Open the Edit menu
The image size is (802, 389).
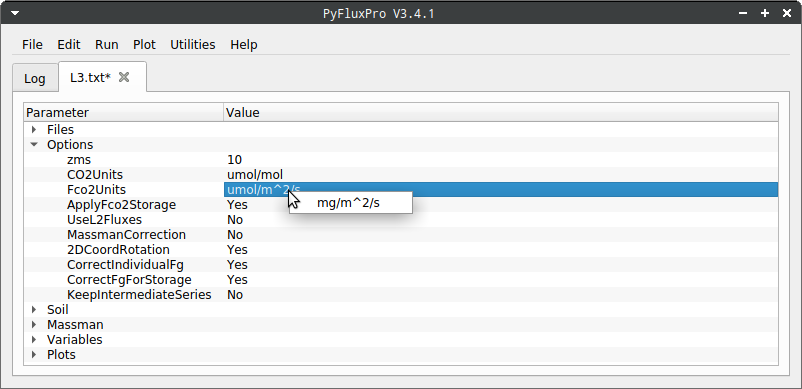(x=69, y=44)
